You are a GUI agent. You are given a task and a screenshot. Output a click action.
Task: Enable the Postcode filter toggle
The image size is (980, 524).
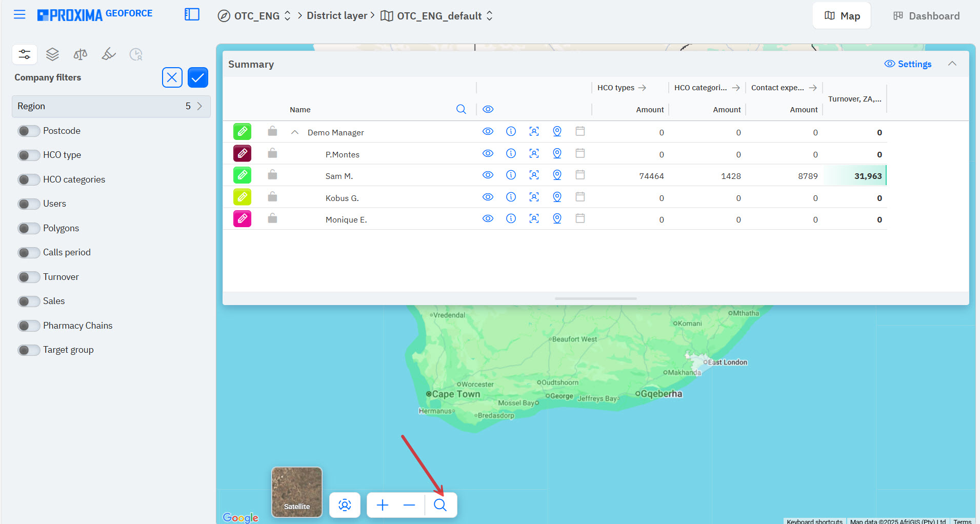click(x=28, y=131)
